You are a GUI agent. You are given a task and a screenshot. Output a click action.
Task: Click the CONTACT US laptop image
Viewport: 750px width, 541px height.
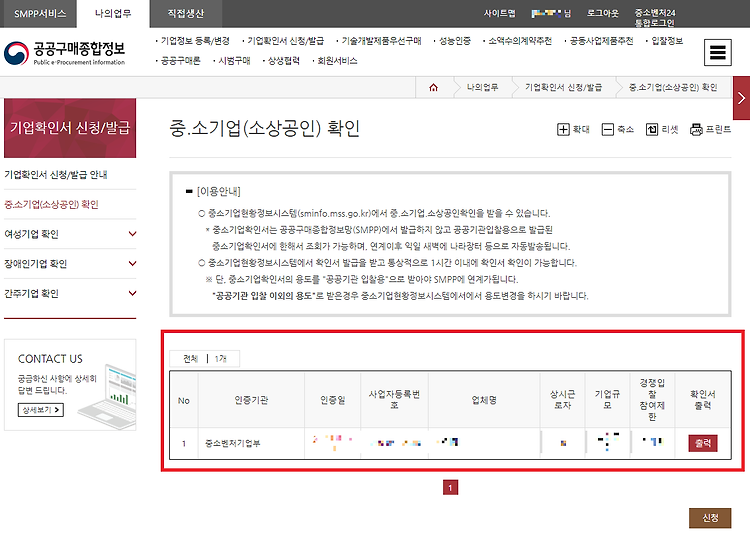coord(108,397)
